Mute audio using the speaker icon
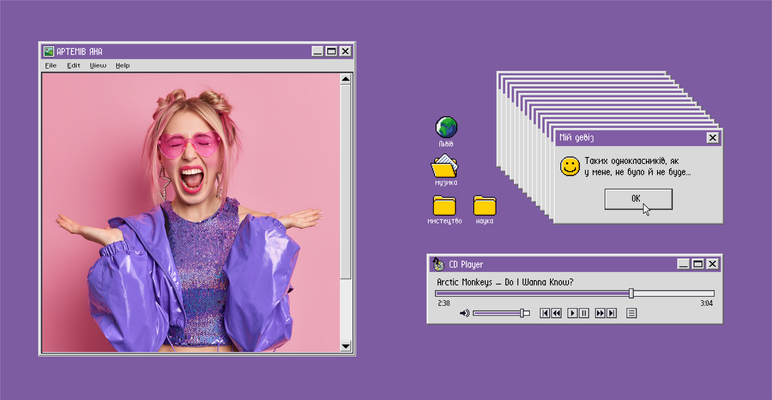 [464, 313]
